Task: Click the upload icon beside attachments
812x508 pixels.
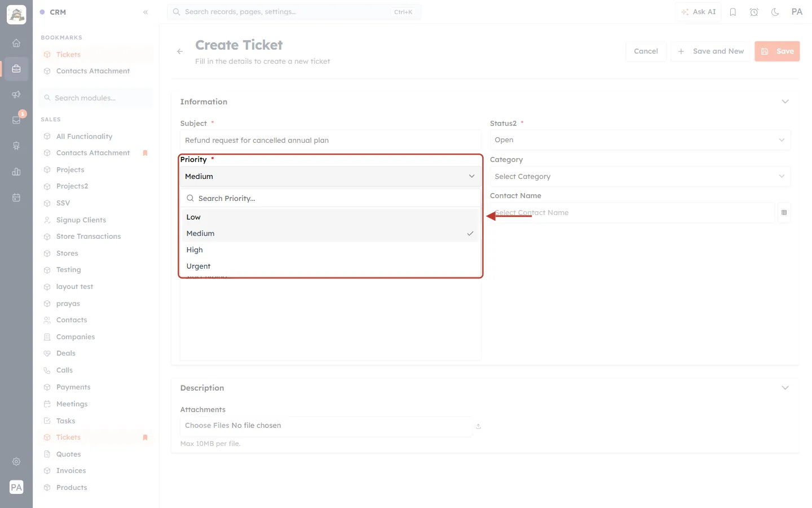Action: point(478,426)
